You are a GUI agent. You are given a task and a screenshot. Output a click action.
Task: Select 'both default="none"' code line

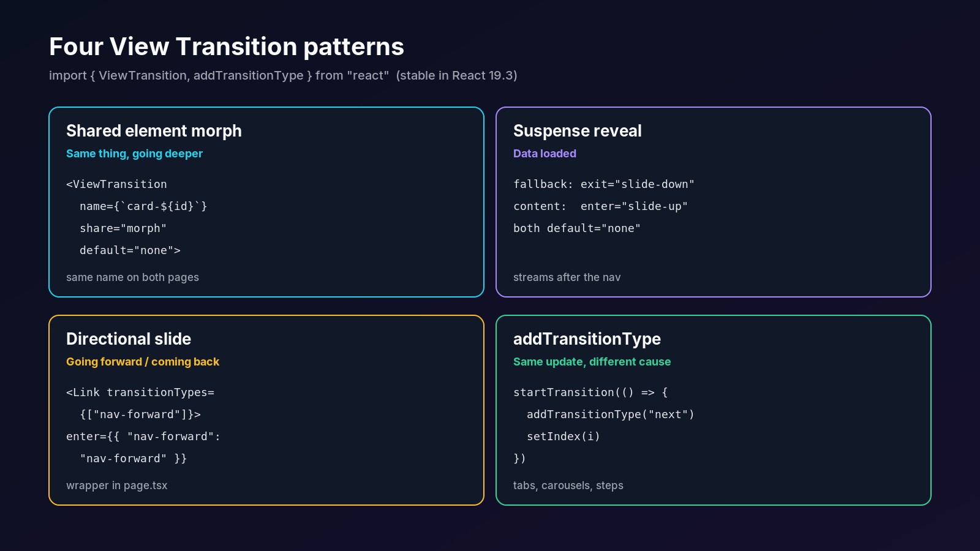click(x=577, y=228)
